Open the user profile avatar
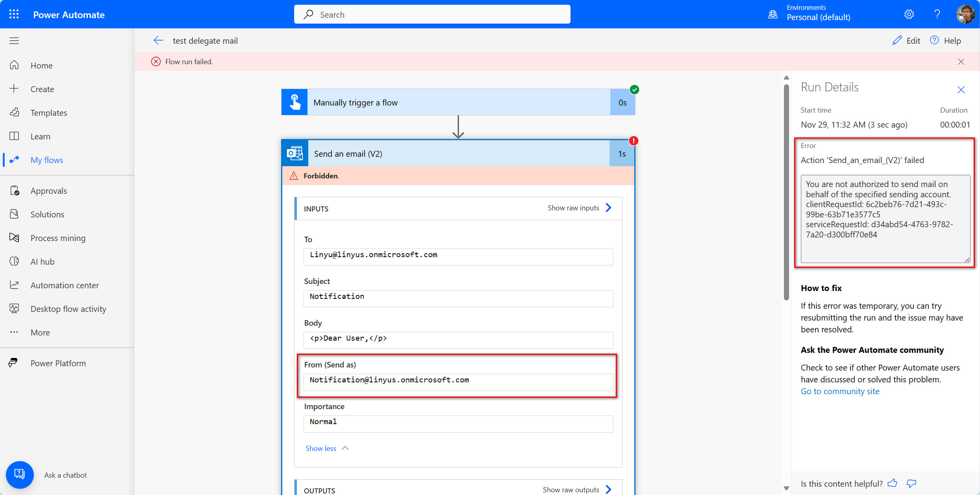 [x=966, y=14]
